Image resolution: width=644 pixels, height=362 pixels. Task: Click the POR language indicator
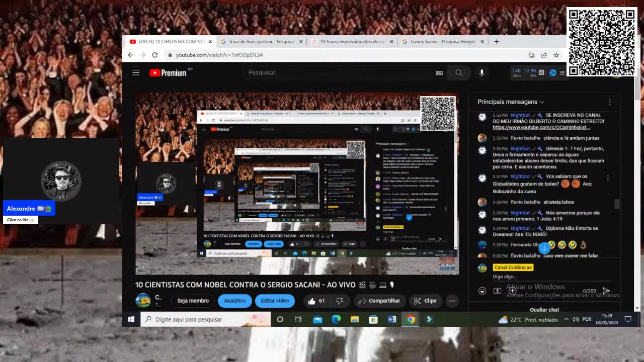[x=587, y=319]
